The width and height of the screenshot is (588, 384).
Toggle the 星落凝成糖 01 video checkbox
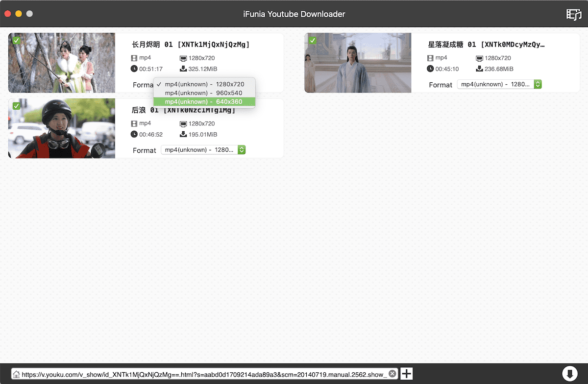point(312,40)
